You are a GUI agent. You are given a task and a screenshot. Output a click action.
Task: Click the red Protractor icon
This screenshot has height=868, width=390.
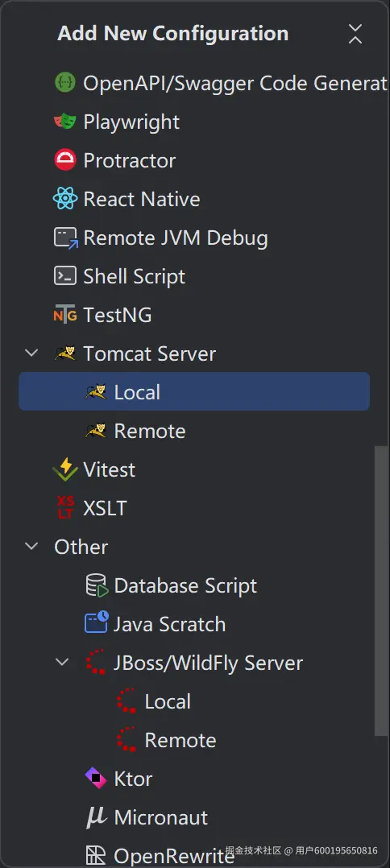(x=64, y=160)
